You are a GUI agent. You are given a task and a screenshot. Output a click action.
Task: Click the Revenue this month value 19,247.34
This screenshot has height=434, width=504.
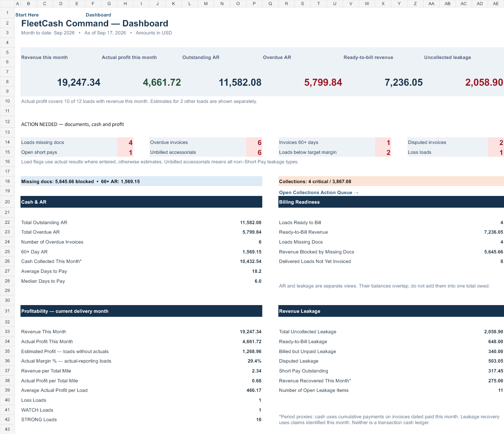click(79, 82)
